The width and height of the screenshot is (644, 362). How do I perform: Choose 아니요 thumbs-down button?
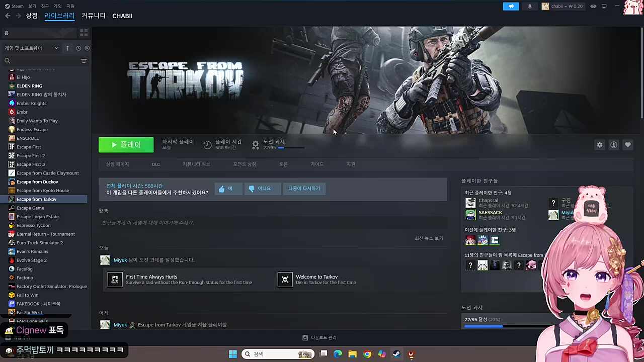click(262, 189)
